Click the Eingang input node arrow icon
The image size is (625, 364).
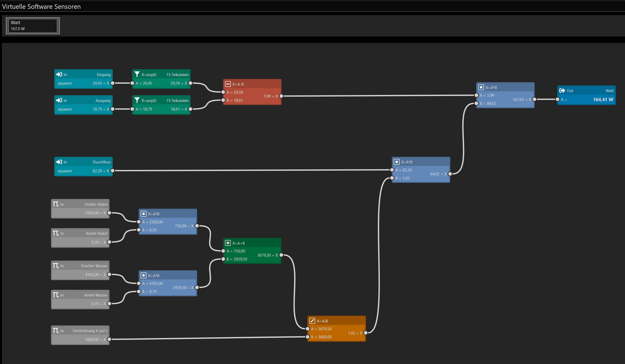pyautogui.click(x=59, y=74)
